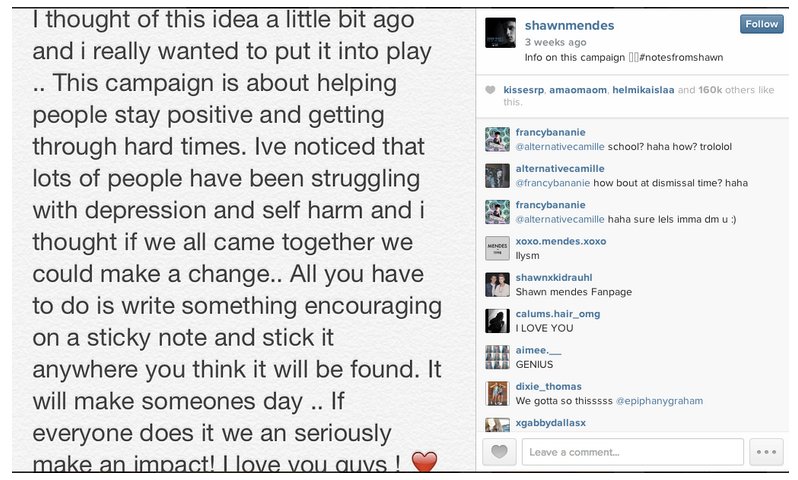Open xoxo.mendes.xoxo commenter avatar

click(497, 248)
